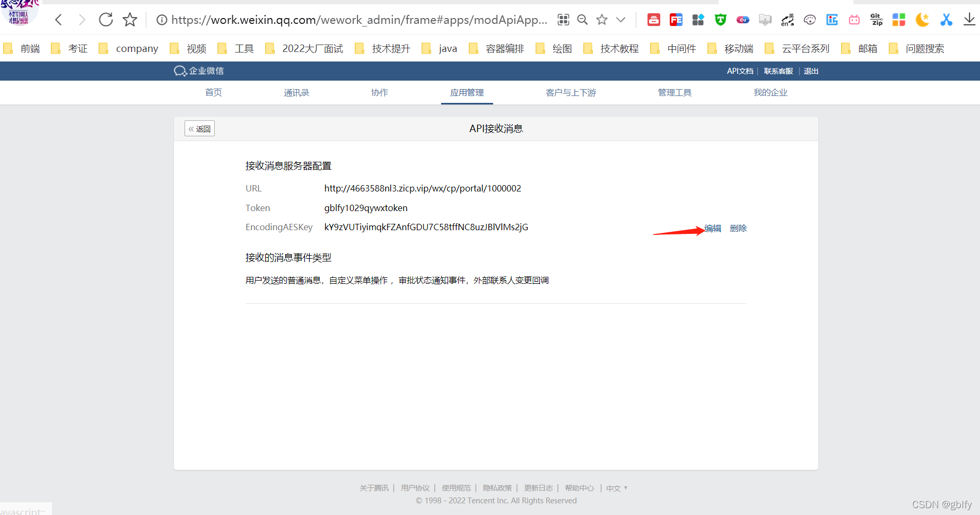Open the Baidu 'du' extension icon
The width and height of the screenshot is (980, 515).
[x=743, y=20]
